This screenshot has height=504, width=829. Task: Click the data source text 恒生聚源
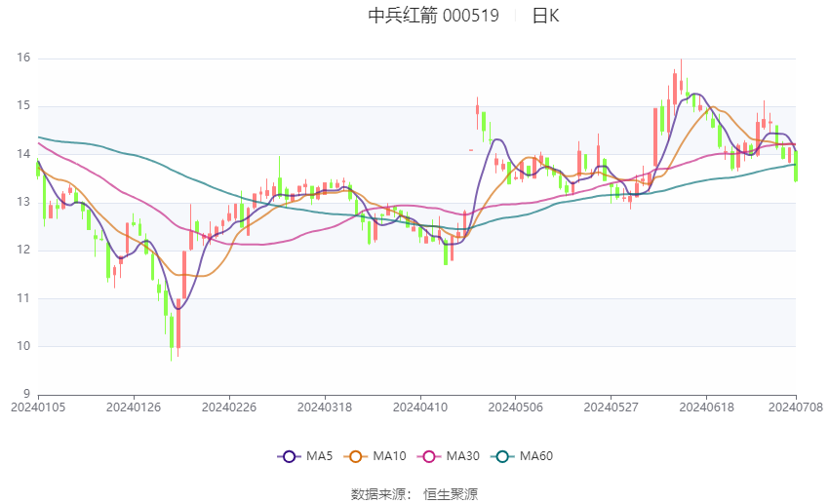[x=451, y=495]
